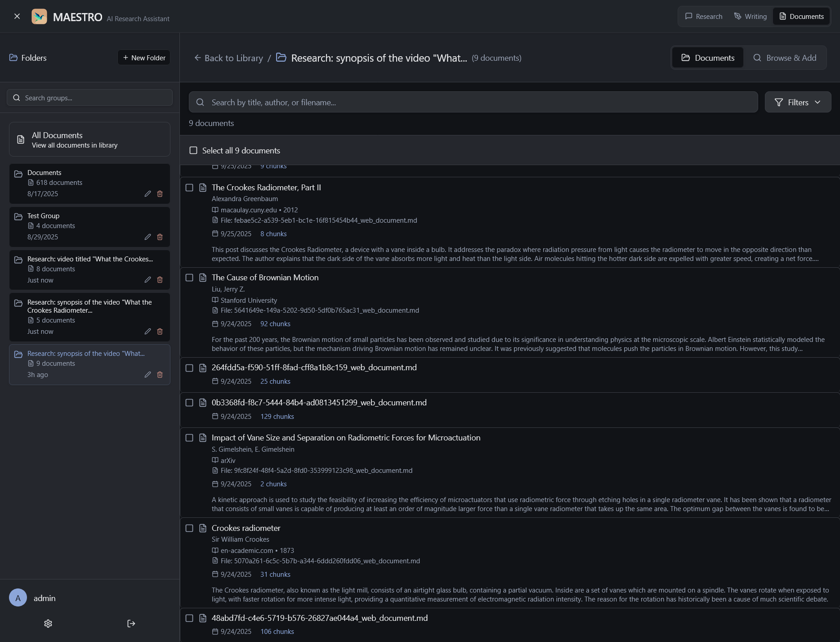Click the logout icon beside settings

tap(131, 624)
